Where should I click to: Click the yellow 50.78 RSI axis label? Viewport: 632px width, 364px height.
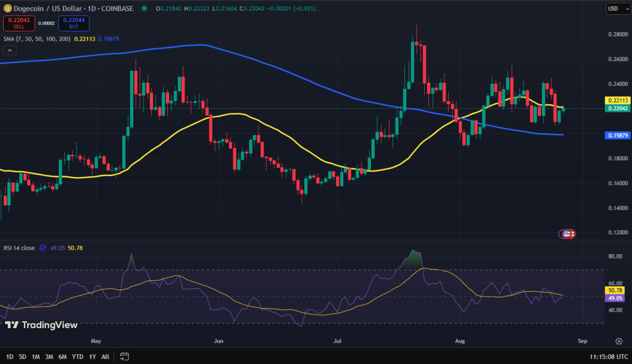click(615, 290)
